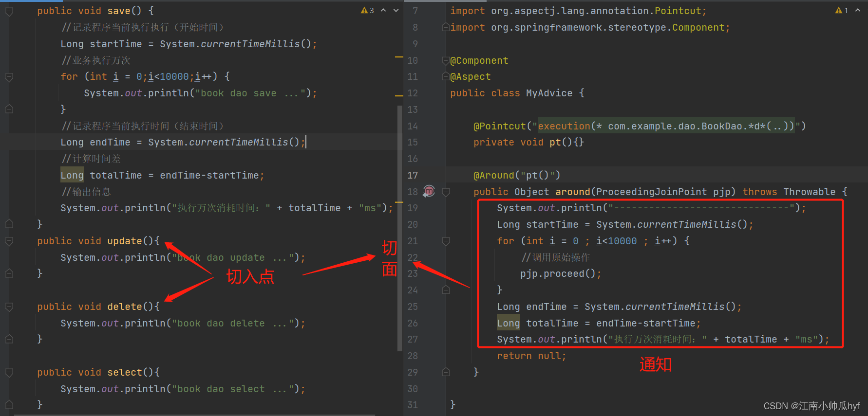Click the @Around("pt()") annotation

[x=517, y=175]
